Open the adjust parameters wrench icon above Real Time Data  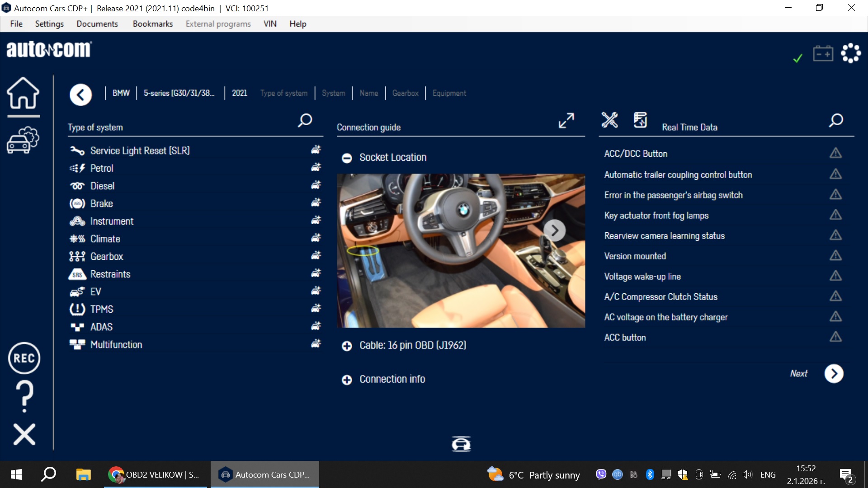609,120
